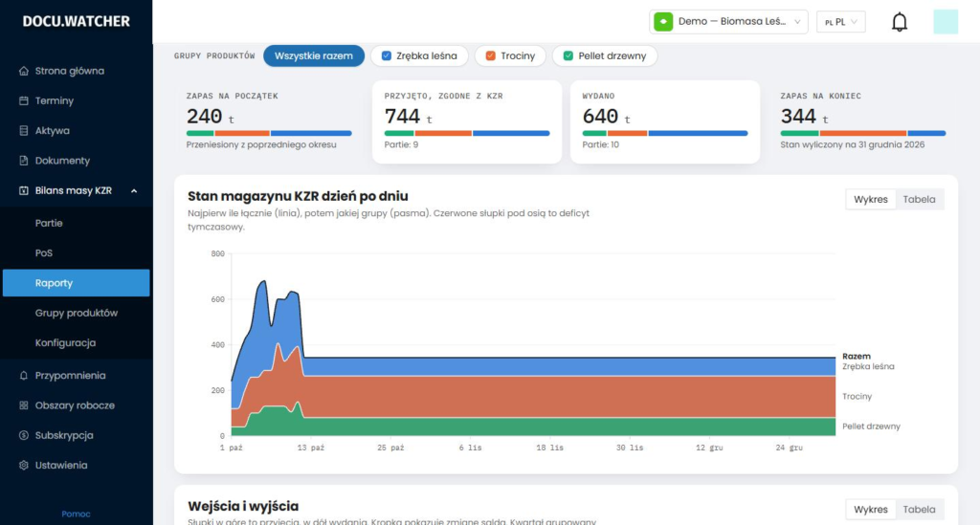Open the PL language dropdown
The image size is (980, 525).
pyautogui.click(x=841, y=22)
